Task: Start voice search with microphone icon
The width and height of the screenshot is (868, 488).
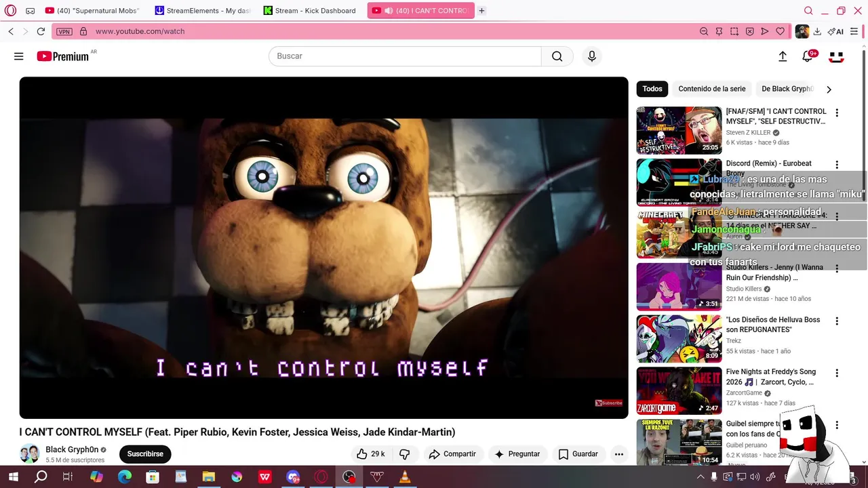Action: [592, 56]
